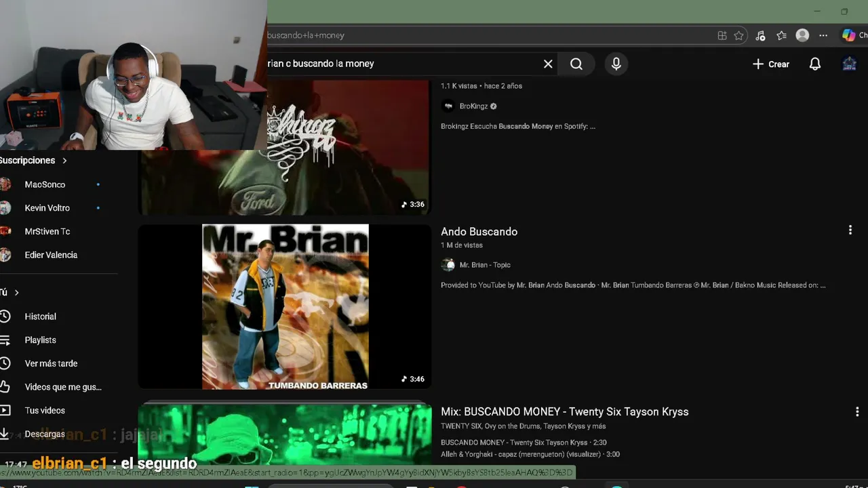The width and height of the screenshot is (868, 488).
Task: Open browser settings and more menu
Action: (x=823, y=35)
